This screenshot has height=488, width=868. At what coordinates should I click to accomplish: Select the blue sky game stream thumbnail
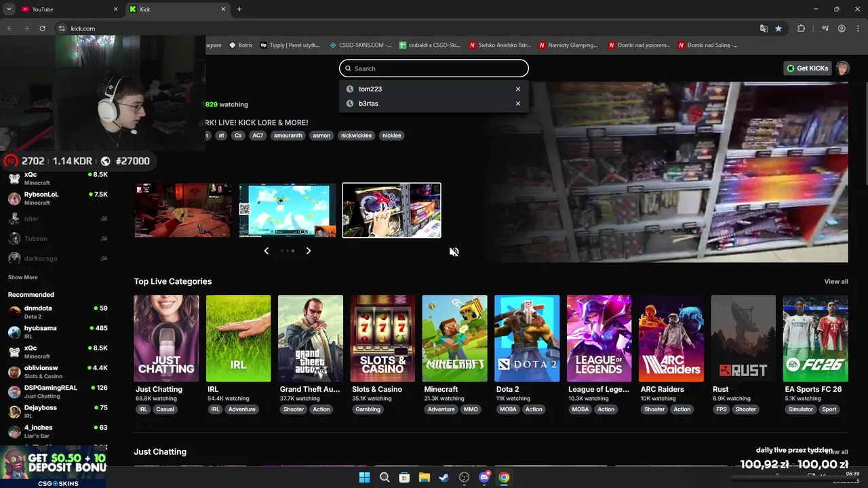coord(288,210)
